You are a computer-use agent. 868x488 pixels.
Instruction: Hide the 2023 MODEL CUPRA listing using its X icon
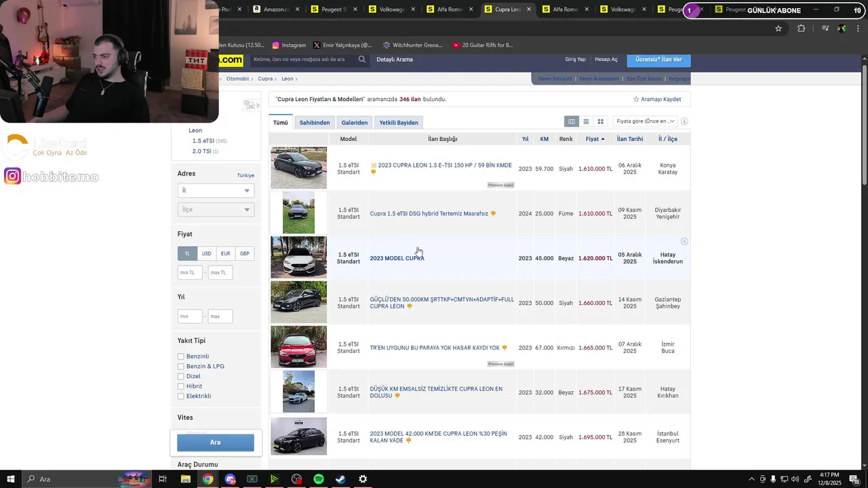(x=684, y=241)
